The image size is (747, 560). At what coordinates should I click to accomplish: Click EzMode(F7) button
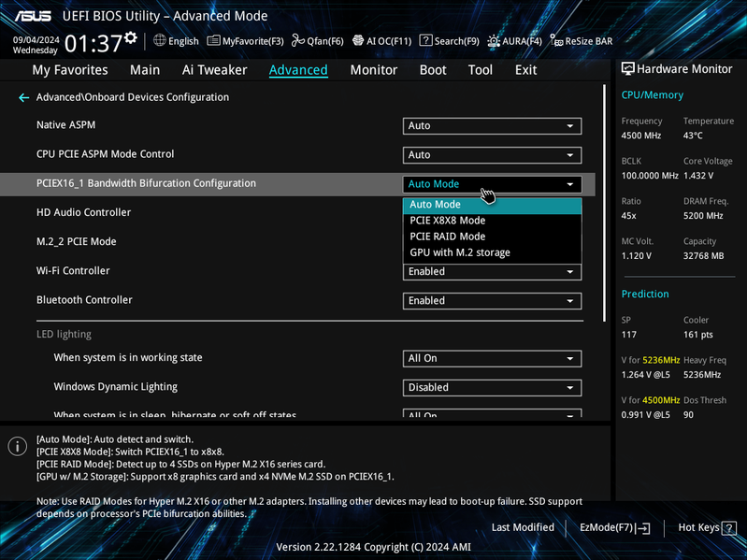[614, 527]
